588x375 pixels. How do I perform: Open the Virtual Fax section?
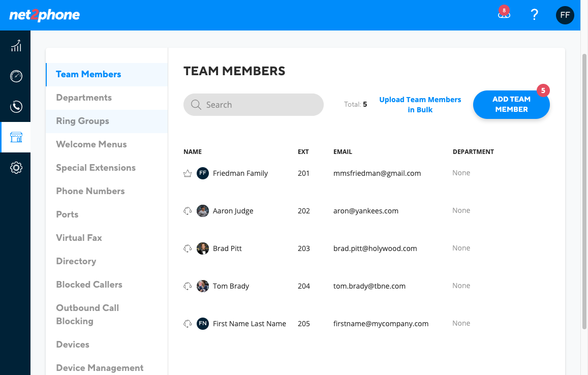click(x=79, y=238)
